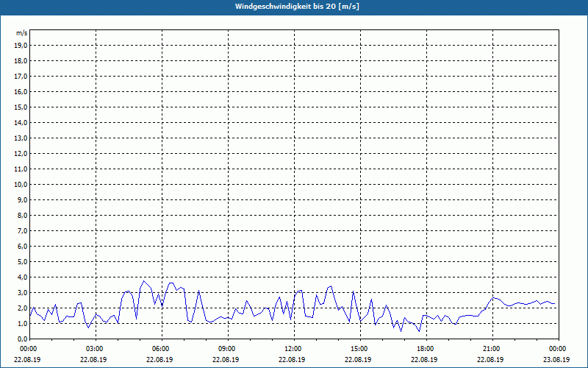
Task: Click the "14,0" y-axis label
Action: pyautogui.click(x=21, y=122)
